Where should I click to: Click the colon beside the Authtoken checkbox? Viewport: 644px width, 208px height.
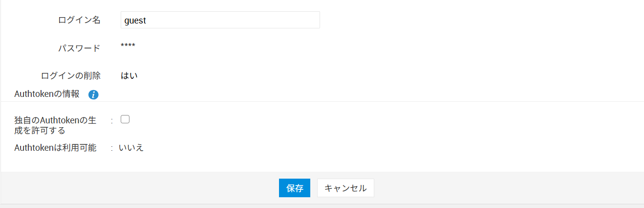coord(112,119)
